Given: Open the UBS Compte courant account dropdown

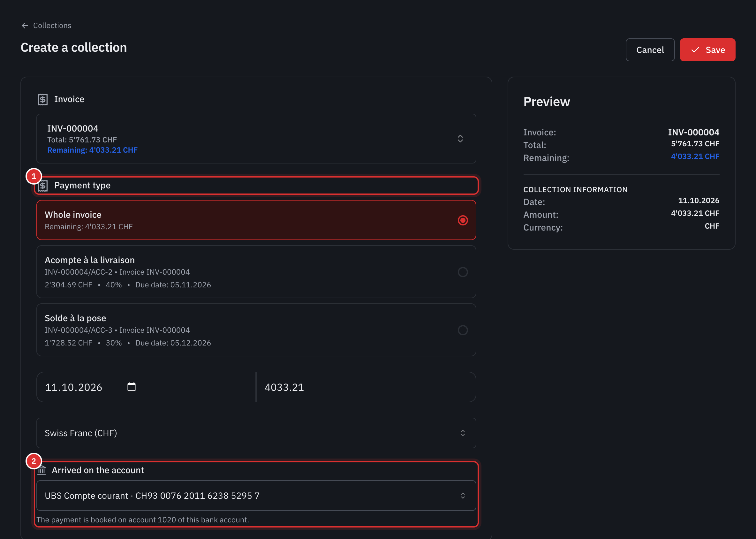Looking at the screenshot, I should coord(256,496).
